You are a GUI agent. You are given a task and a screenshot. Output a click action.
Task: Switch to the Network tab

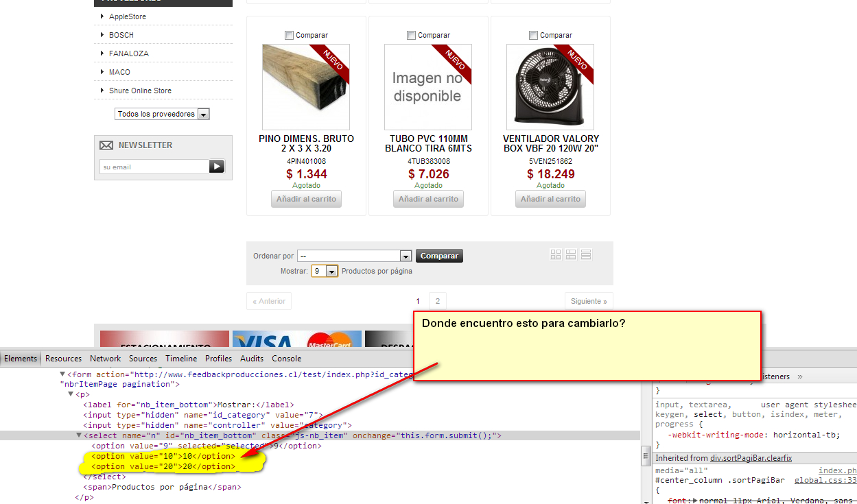(106, 359)
